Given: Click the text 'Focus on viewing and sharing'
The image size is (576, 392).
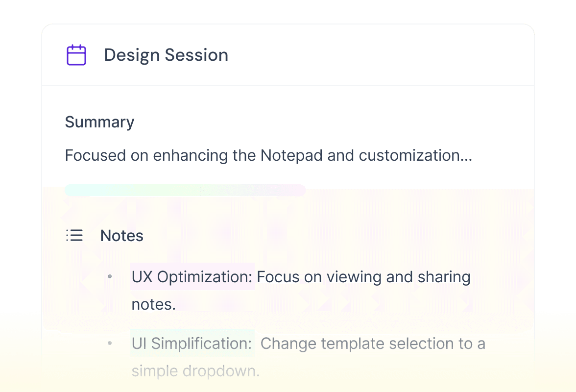Looking at the screenshot, I should (x=363, y=277).
